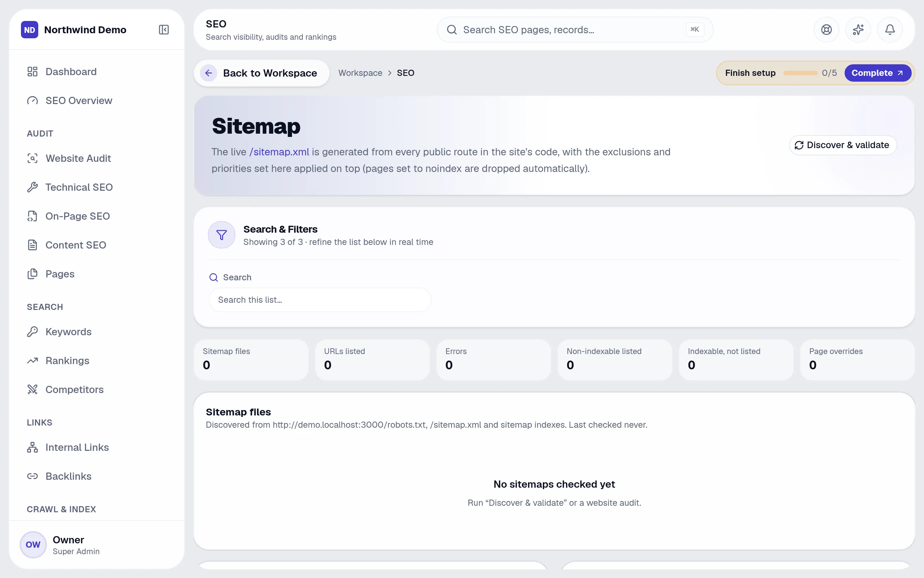The image size is (924, 578).
Task: Click the Technical SEO wrench icon
Action: click(32, 187)
